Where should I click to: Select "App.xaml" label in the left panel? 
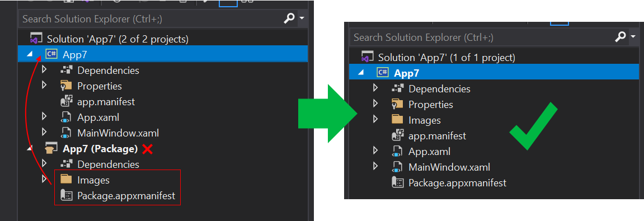pos(98,117)
